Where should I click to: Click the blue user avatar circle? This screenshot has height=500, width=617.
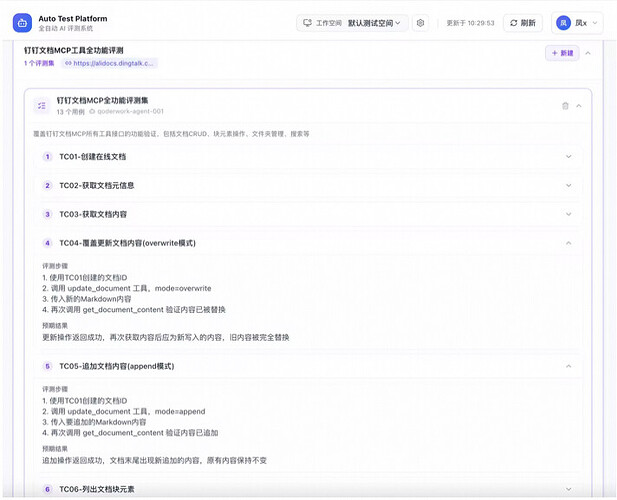[x=563, y=23]
